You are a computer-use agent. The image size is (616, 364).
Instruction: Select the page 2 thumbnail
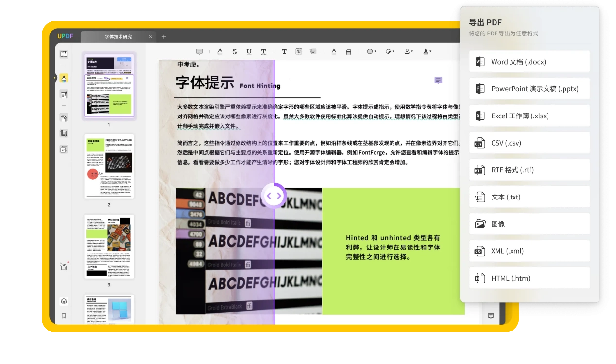(109, 166)
